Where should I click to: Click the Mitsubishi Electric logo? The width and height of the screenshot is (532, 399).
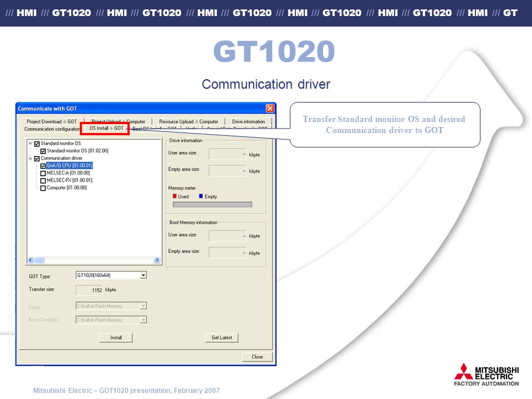tap(487, 375)
